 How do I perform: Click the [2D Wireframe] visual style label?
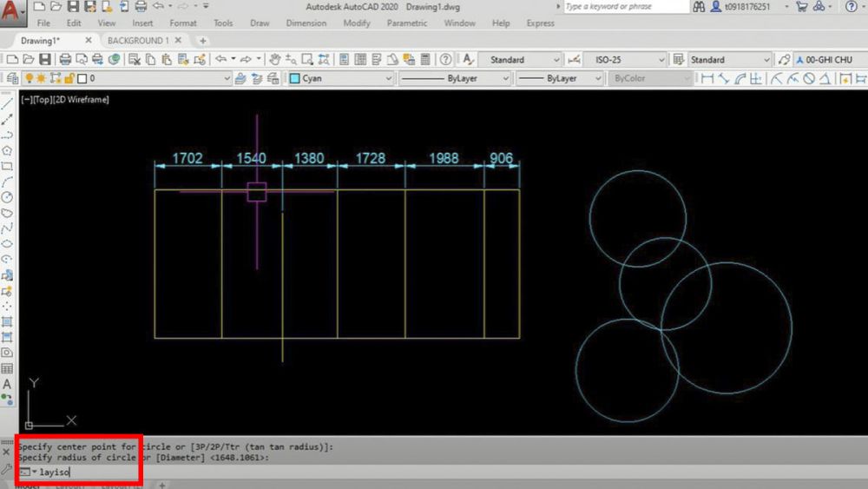click(82, 100)
